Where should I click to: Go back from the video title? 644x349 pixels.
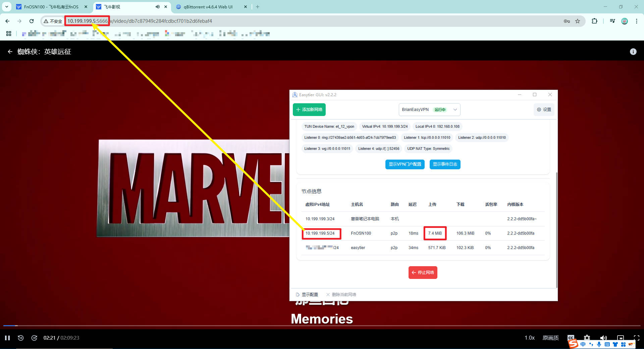pyautogui.click(x=10, y=52)
